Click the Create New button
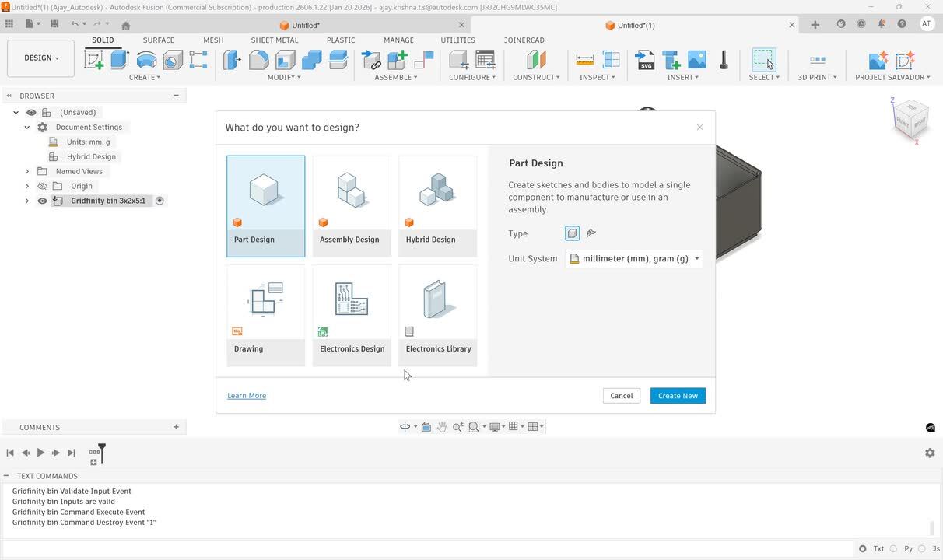Screen dimensions: 943x560 (678, 396)
